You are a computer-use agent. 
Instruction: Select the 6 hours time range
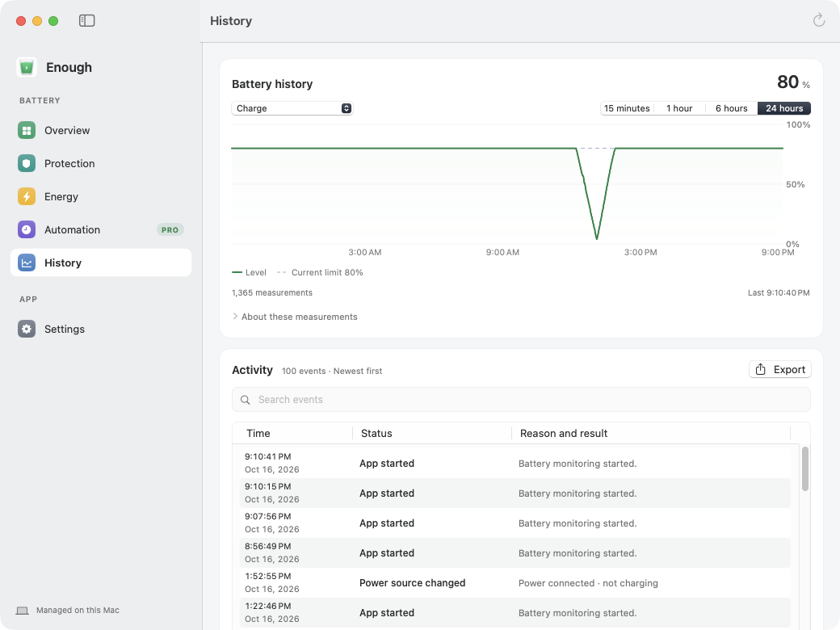pos(731,108)
